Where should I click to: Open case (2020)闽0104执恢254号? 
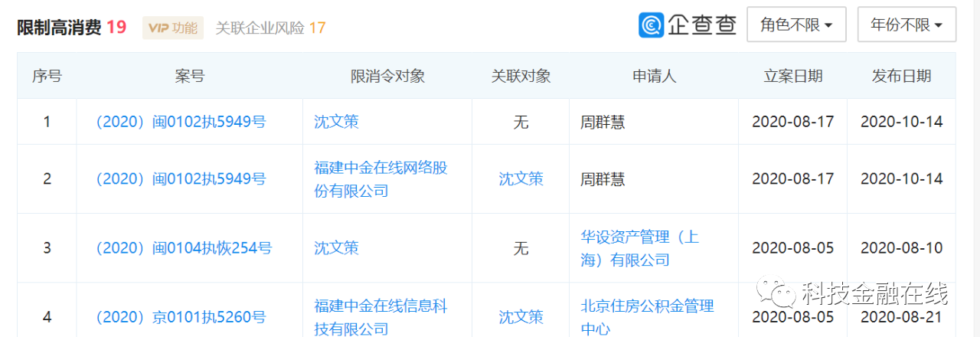182,248
